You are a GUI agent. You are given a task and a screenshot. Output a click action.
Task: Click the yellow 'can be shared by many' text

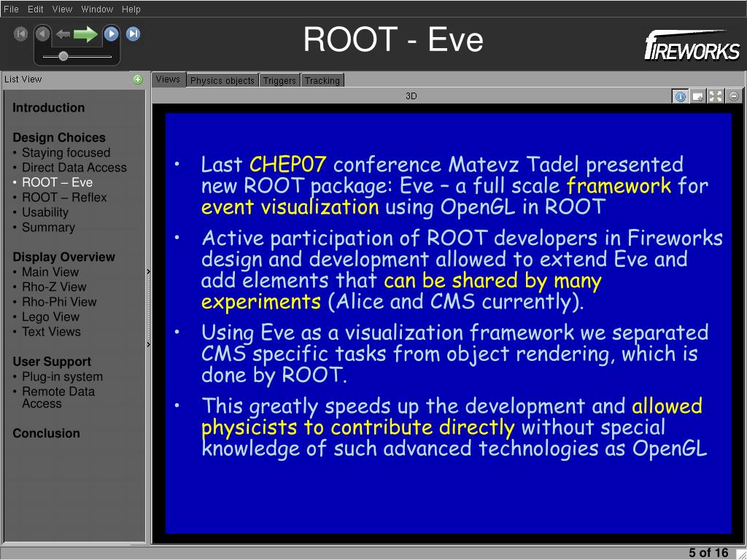(x=492, y=281)
